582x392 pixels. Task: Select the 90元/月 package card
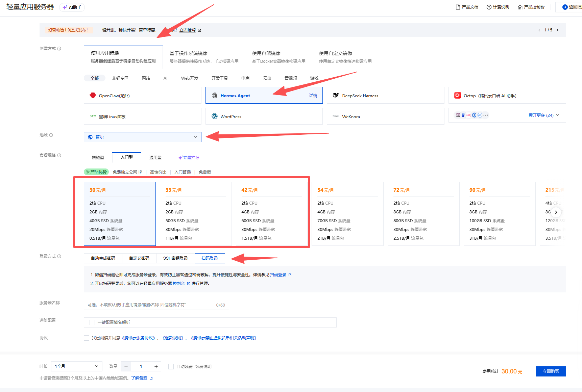[500, 214]
